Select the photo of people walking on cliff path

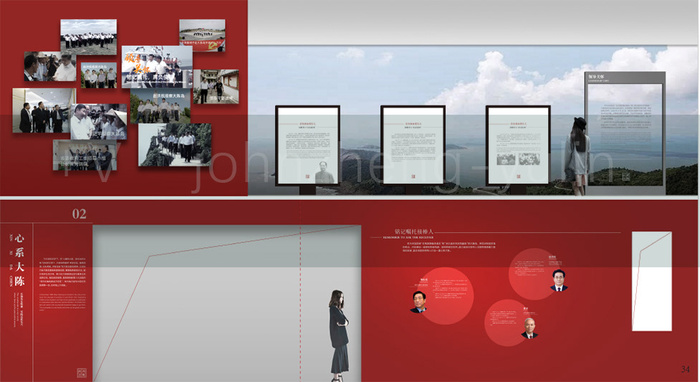(x=175, y=145)
